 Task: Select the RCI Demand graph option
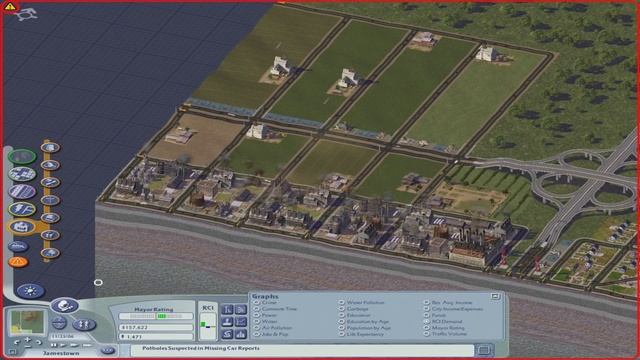click(x=427, y=322)
